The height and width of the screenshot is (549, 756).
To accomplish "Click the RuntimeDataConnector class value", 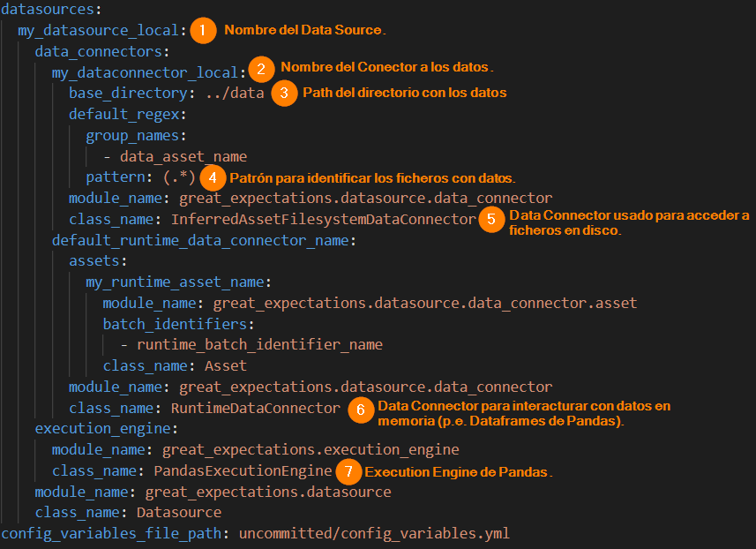I will 255,408.
